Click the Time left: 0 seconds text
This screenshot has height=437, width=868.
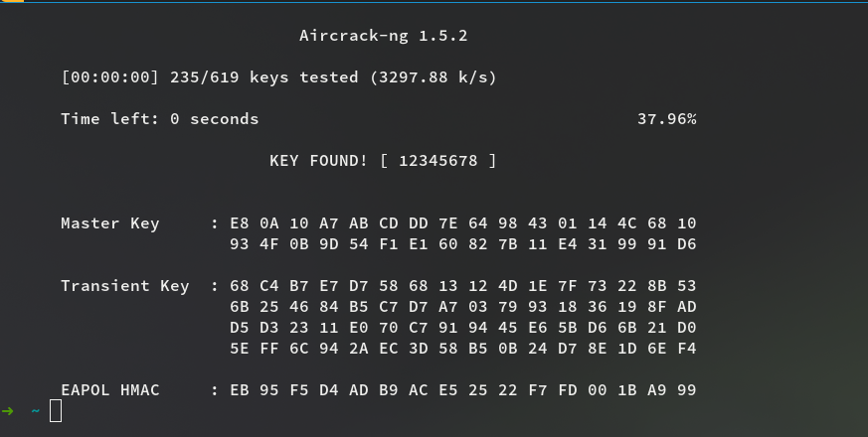tap(159, 119)
